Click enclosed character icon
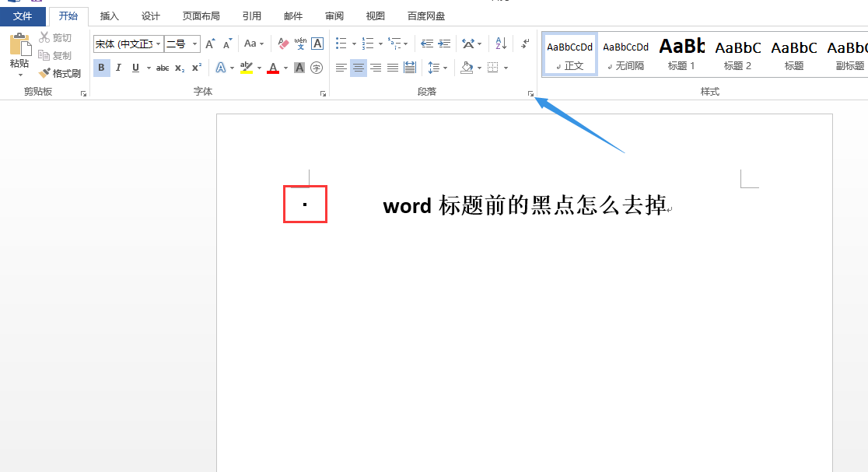This screenshot has height=472, width=868. (x=317, y=68)
